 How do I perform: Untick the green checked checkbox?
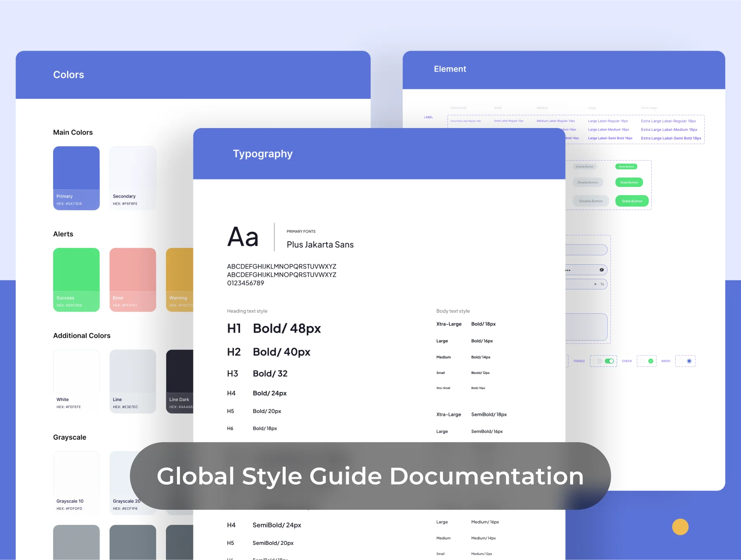pyautogui.click(x=651, y=361)
